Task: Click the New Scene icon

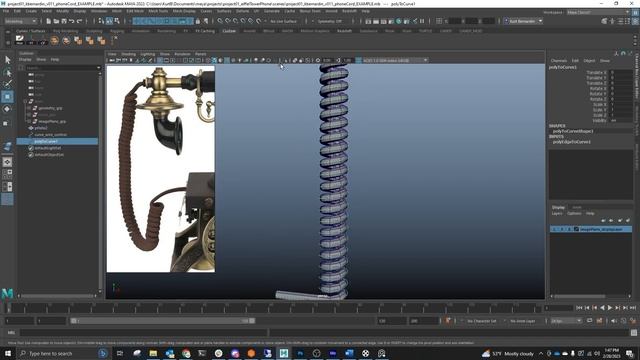Action: [x=49, y=21]
